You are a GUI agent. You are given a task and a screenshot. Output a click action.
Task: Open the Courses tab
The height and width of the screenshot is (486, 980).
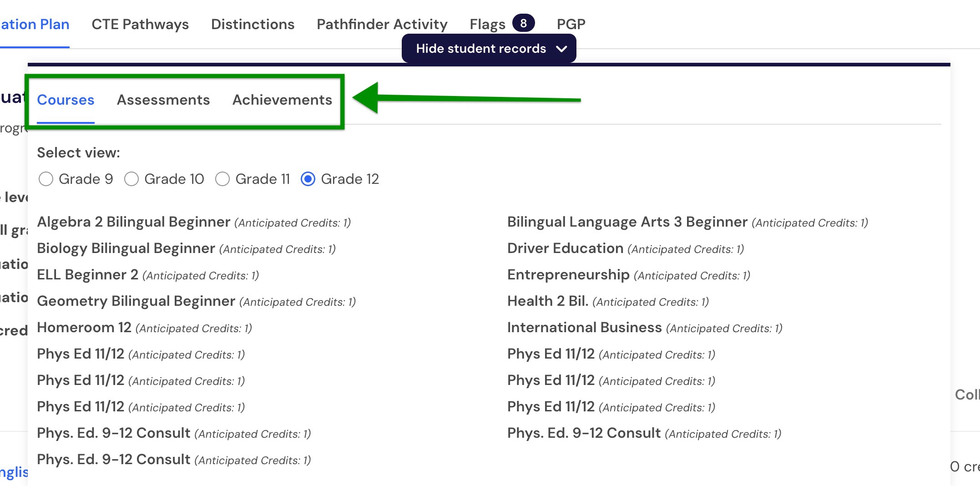tap(66, 100)
